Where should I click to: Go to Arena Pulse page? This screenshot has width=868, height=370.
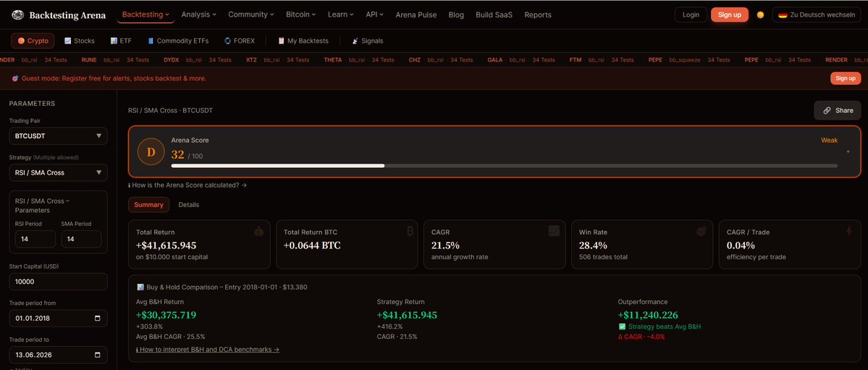tap(416, 15)
